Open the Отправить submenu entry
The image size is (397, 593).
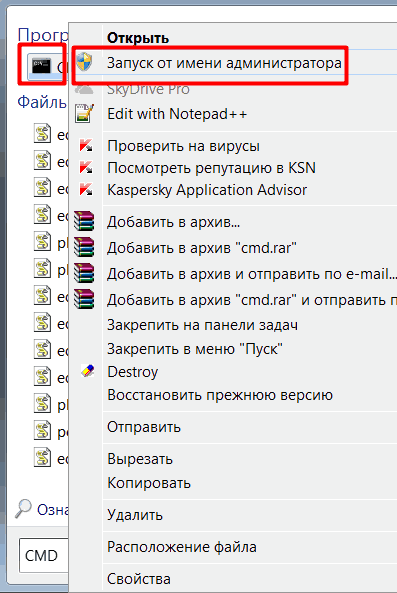[144, 427]
